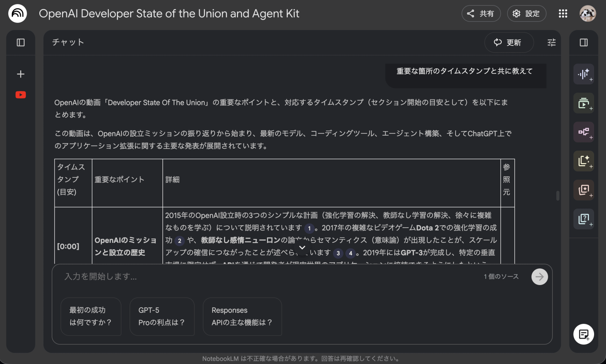Click the Reports icon in studio sidebar

coord(583,161)
